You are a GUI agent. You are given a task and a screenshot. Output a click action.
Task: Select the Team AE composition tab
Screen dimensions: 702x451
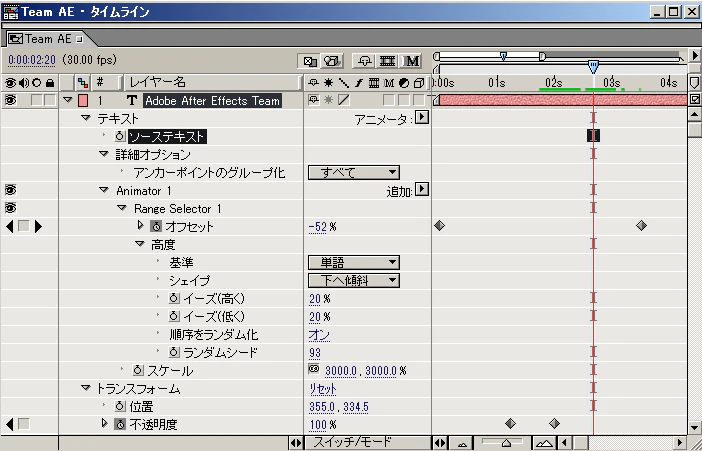coord(47,39)
